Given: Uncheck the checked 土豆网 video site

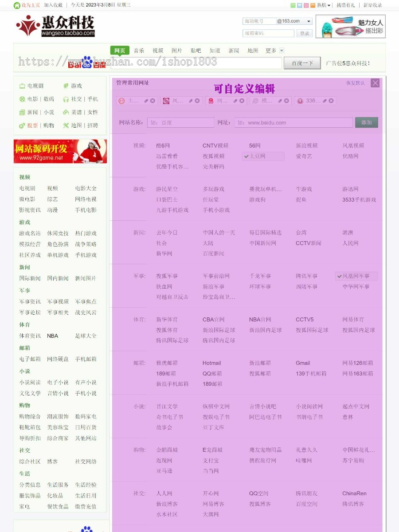Looking at the screenshot, I should pyautogui.click(x=263, y=156).
